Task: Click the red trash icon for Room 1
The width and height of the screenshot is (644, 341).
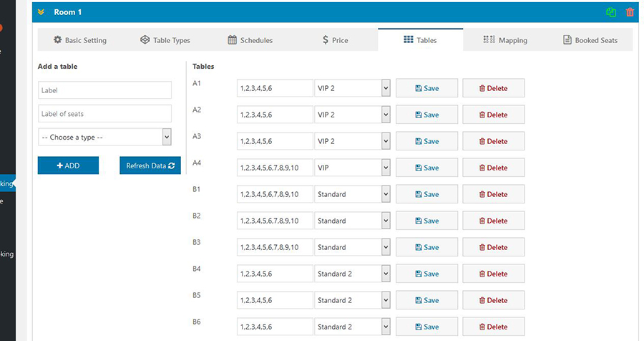Action: tap(630, 12)
